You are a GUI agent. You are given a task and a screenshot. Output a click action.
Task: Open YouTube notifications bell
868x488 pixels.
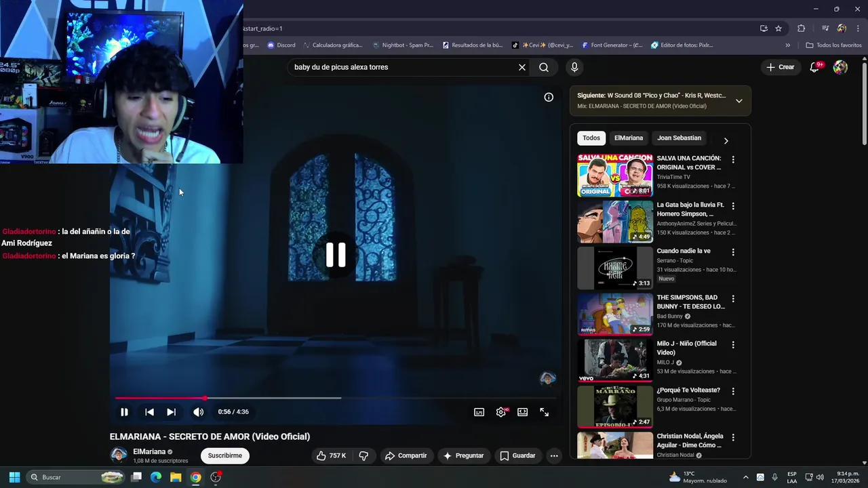click(815, 67)
